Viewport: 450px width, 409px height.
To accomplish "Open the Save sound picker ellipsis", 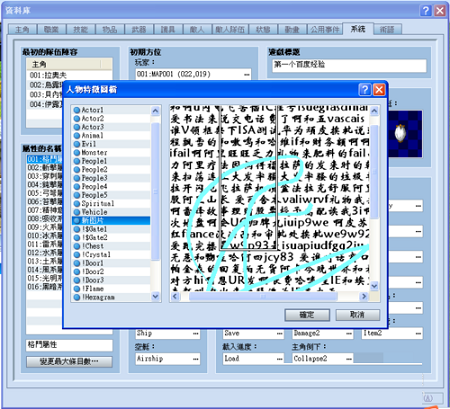I will 279,333.
